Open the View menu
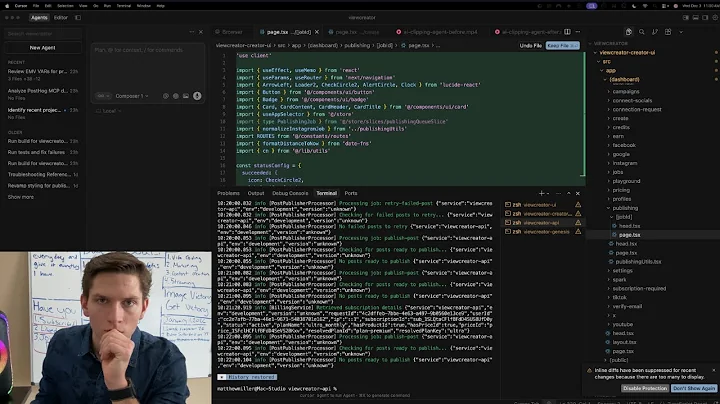Screen dimensions: 720x404 point(83,6)
